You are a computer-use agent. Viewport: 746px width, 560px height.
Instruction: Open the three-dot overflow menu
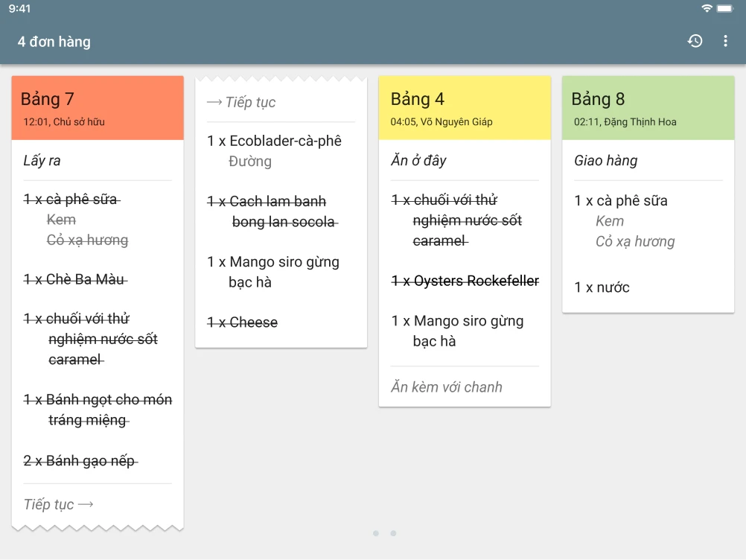(725, 41)
